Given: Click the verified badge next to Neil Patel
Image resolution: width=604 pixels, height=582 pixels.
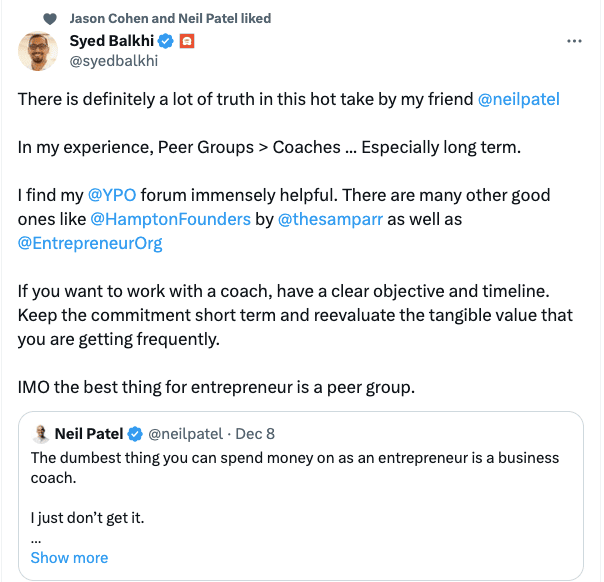Looking at the screenshot, I should tap(135, 434).
